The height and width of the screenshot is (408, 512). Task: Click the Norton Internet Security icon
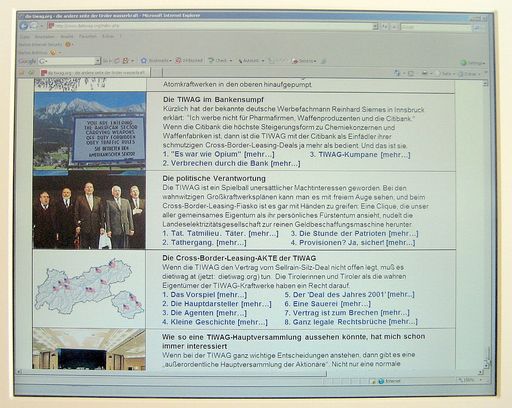point(68,44)
